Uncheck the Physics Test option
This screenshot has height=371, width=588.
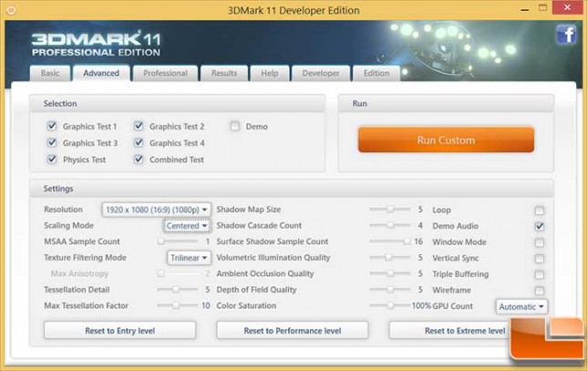click(x=52, y=159)
